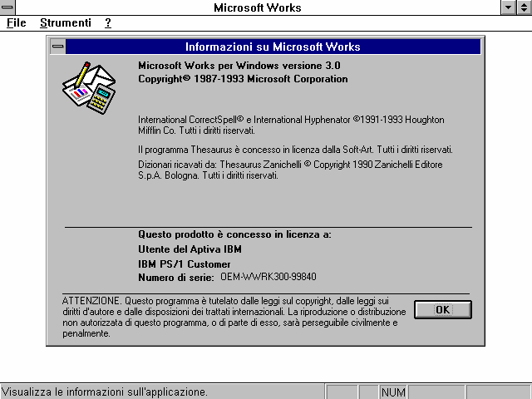Open the dialog's system control-menu box
Screen dimensions: 532x399
[x=58, y=47]
